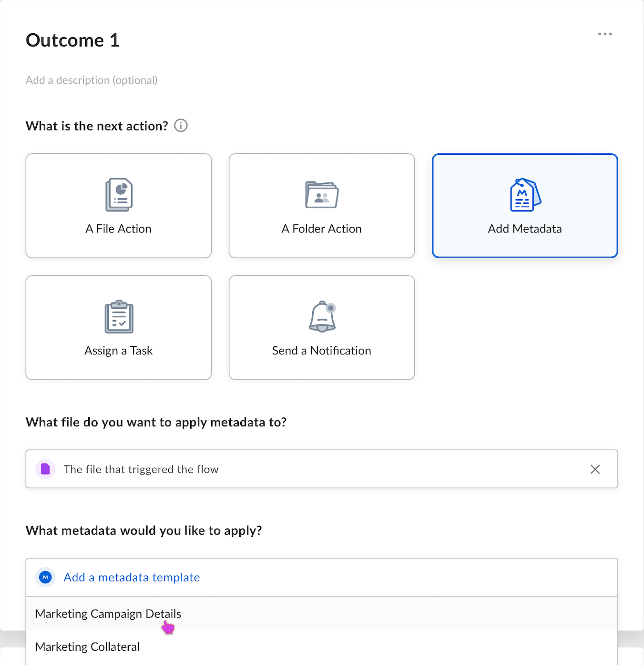Click the Outcome 1 title text

pyautogui.click(x=72, y=40)
